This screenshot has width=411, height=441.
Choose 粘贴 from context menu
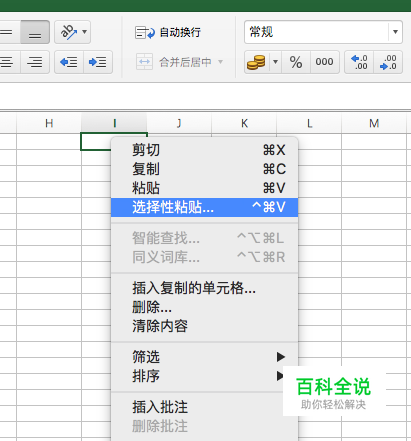204,188
